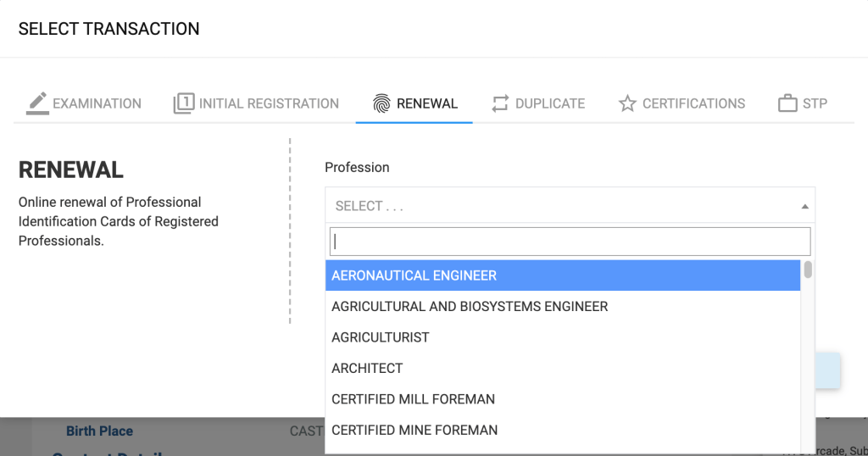Open the Examination tab
Viewport: 868px width, 456px height.
click(97, 103)
